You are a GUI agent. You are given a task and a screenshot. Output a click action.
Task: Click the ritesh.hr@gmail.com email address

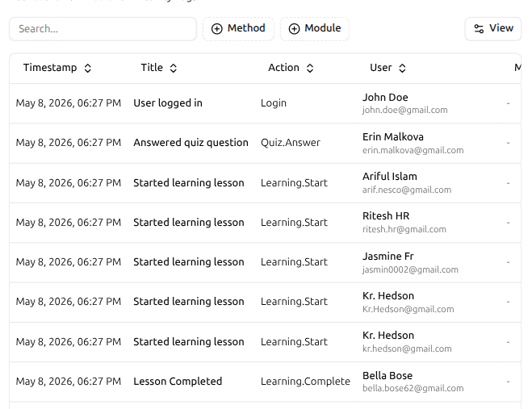coord(404,230)
